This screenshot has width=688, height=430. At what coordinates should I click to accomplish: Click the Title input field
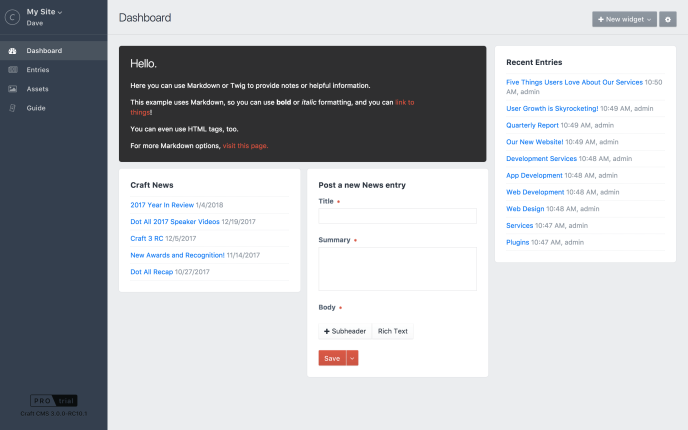point(398,216)
